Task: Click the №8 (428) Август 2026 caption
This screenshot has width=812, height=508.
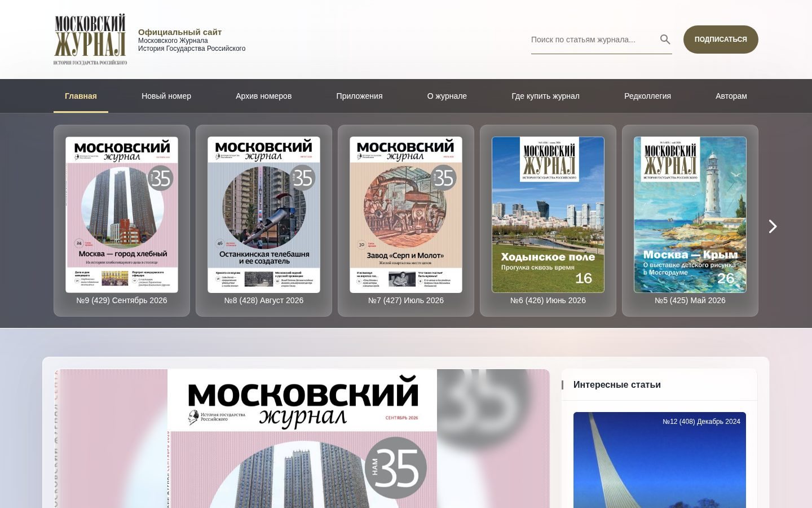Action: pos(264,300)
